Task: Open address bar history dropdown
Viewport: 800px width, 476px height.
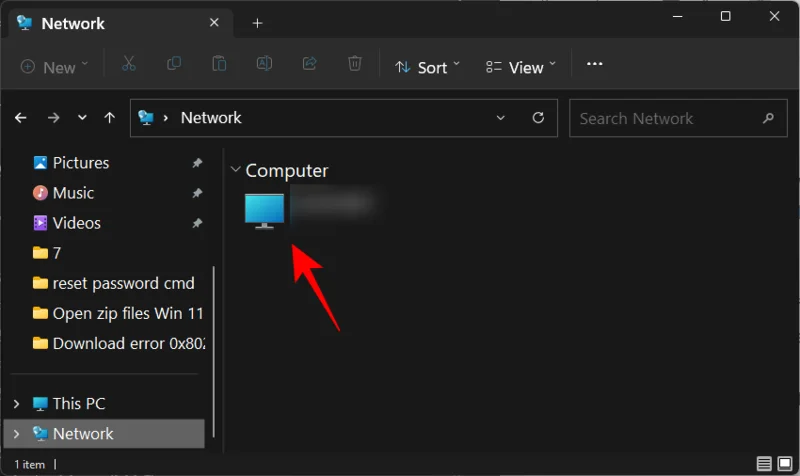Action: 501,118
